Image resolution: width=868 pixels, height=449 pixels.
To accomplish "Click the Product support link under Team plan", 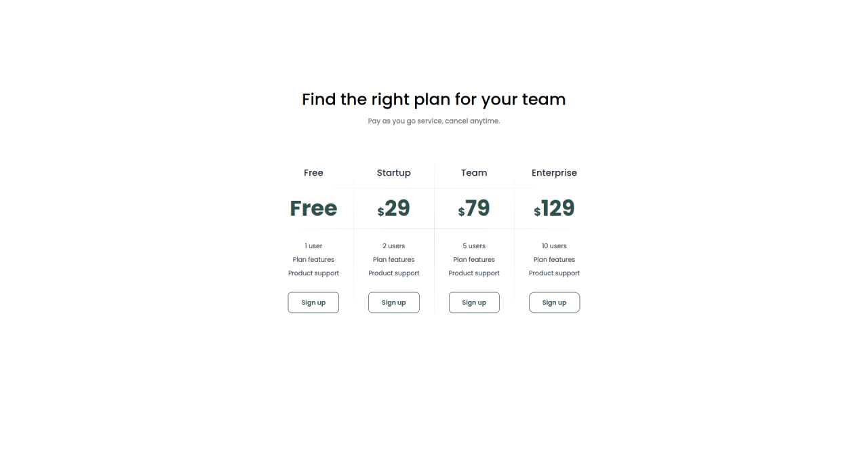I will (474, 273).
